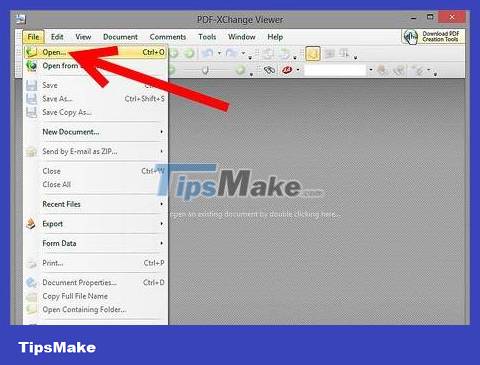The height and width of the screenshot is (365, 480).
Task: Open dropdown beside the red search icon
Action: pos(298,70)
